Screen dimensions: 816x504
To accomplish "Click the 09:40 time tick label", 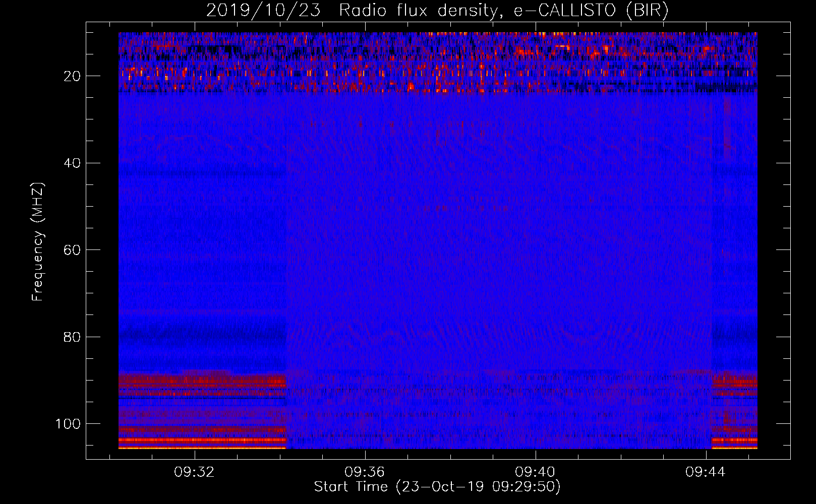I will pyautogui.click(x=535, y=472).
